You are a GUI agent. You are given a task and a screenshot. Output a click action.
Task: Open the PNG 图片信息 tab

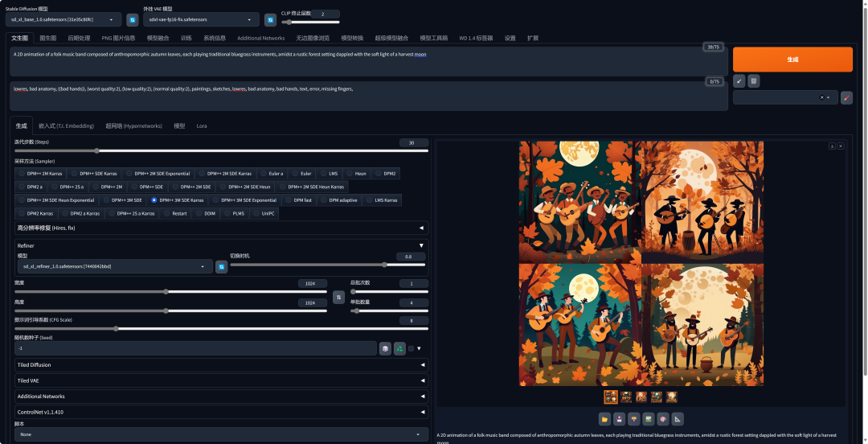[118, 38]
